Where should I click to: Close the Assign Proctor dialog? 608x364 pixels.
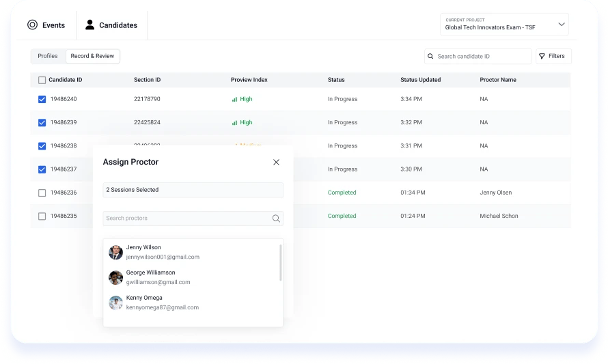pyautogui.click(x=276, y=162)
